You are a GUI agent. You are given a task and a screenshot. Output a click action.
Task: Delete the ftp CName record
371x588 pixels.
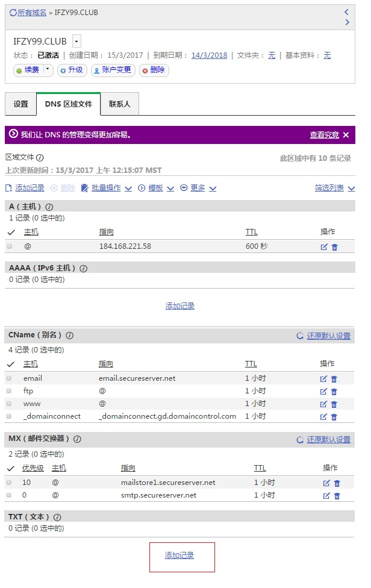[334, 392]
